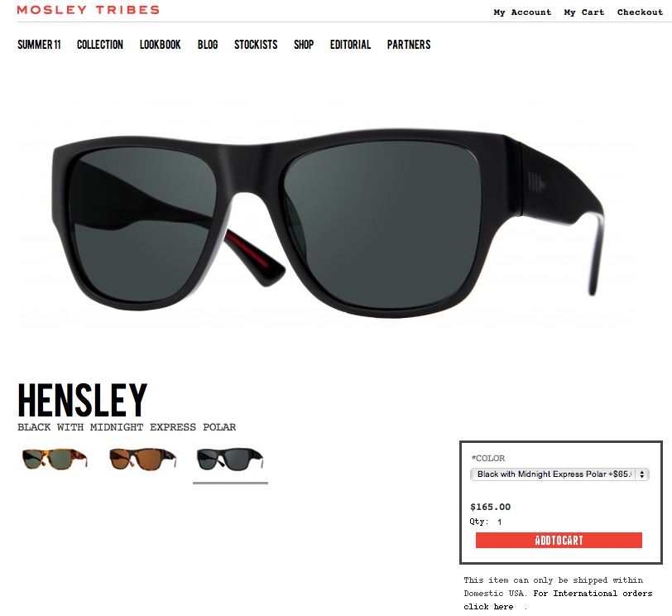This screenshot has width=672, height=616.
Task: View My Cart
Action: tap(584, 12)
